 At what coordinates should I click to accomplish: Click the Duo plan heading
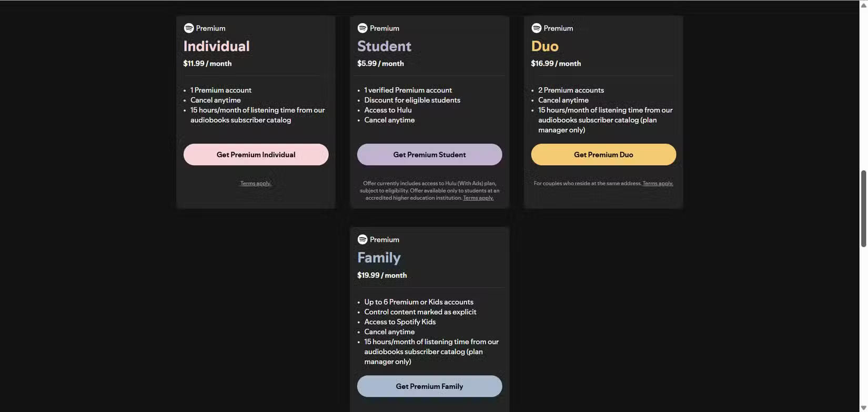pyautogui.click(x=544, y=46)
